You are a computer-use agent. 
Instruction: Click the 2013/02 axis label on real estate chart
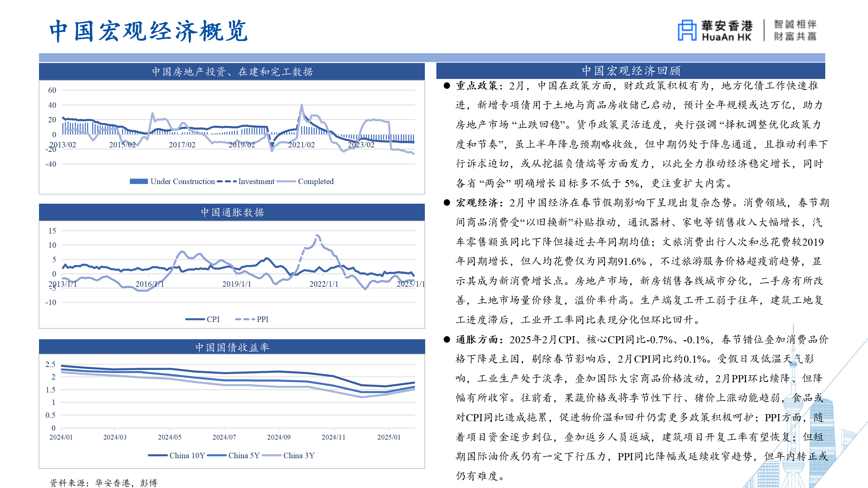[63, 145]
